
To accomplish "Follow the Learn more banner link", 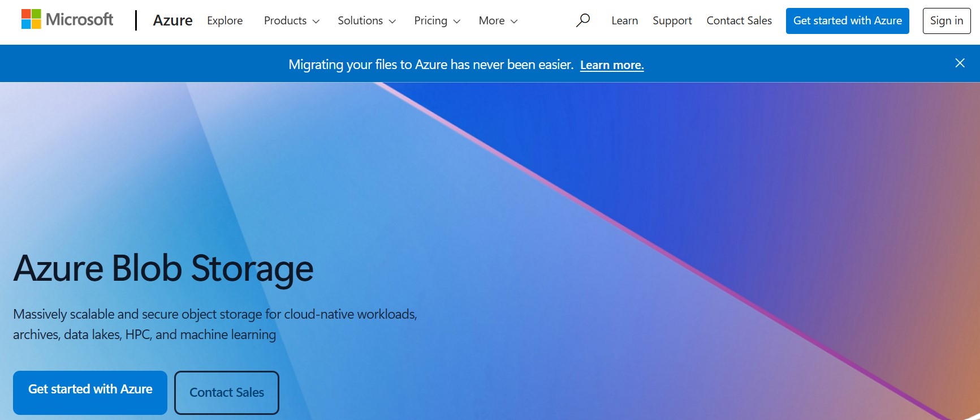I will 612,65.
